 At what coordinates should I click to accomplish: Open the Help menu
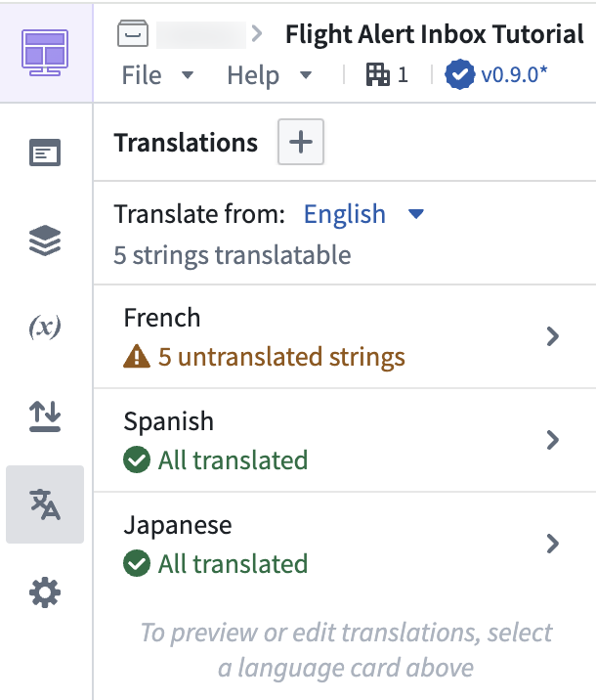point(269,75)
